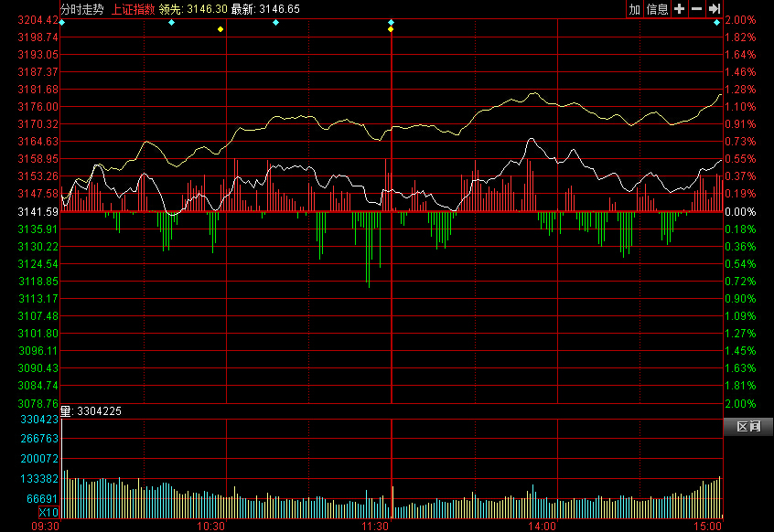Screen dimensions: 774x532
Task: Click the 15:00 closing time label
Action: 708,526
